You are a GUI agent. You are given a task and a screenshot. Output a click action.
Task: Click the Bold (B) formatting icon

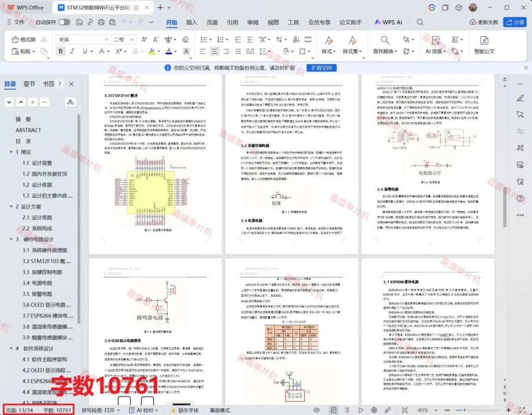pos(61,51)
